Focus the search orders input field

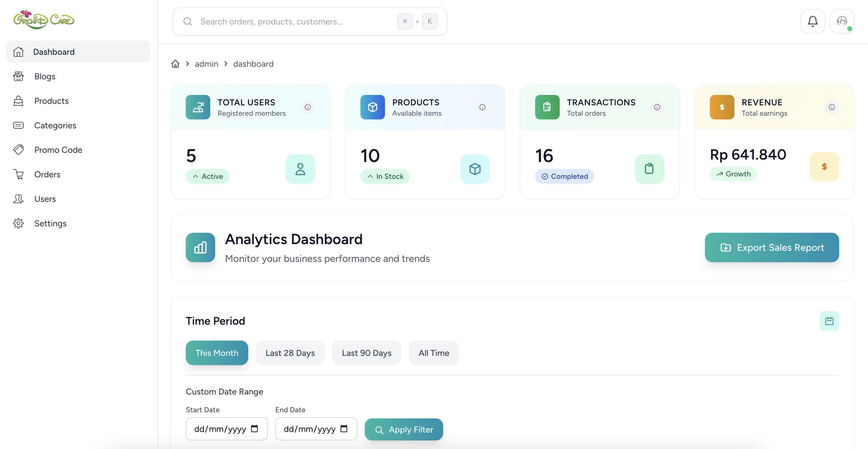click(x=292, y=22)
